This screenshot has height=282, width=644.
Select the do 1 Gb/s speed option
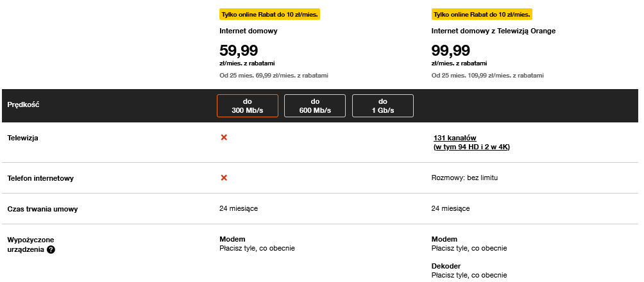383,106
